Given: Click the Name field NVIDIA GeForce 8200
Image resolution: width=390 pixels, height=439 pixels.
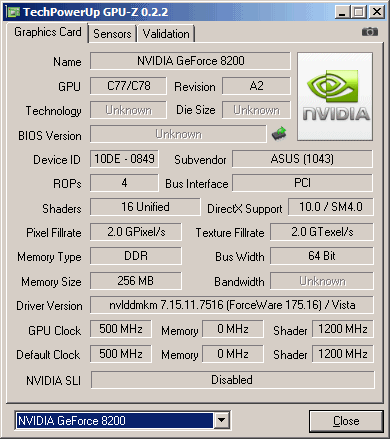Looking at the screenshot, I should pyautogui.click(x=190, y=61).
